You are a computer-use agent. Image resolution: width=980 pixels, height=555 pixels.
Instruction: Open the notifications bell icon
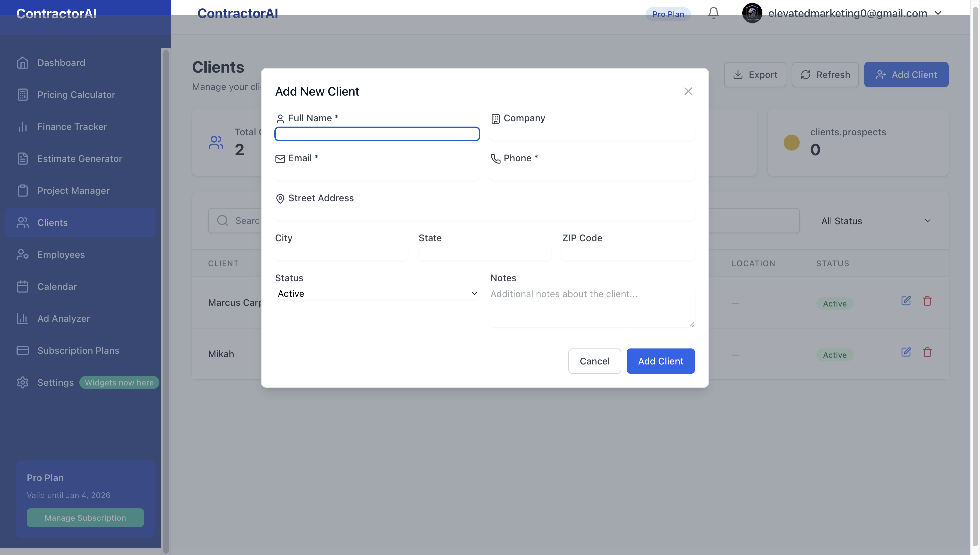point(713,13)
